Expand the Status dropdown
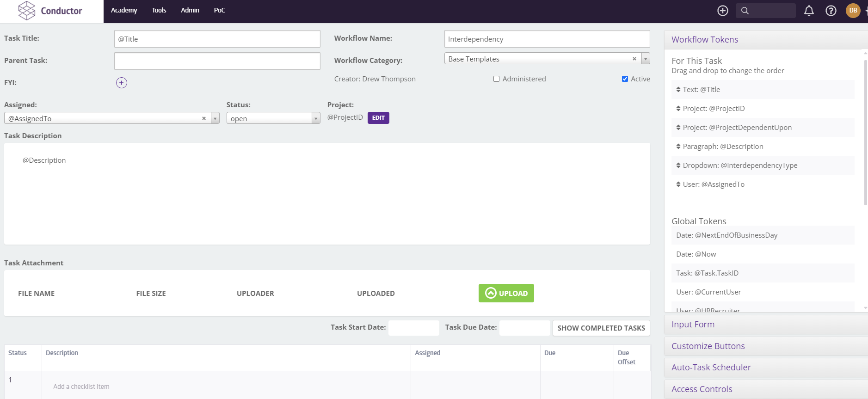Image resolution: width=868 pixels, height=399 pixels. click(316, 118)
